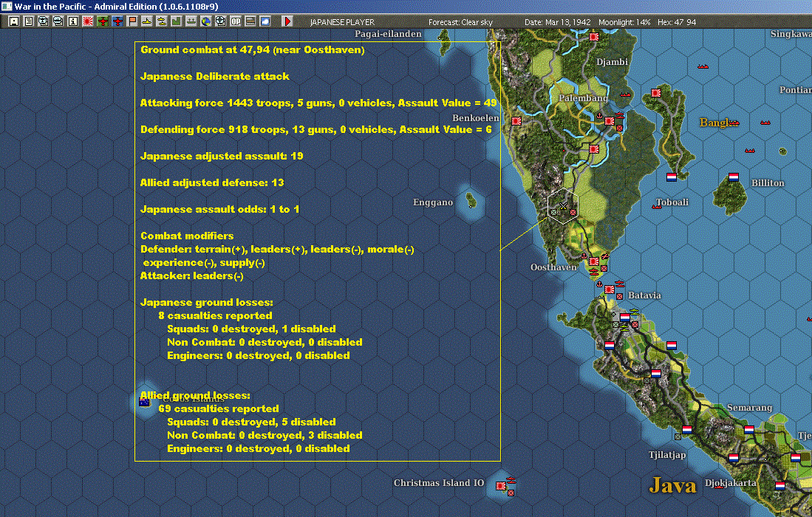
Task: Click the red rising sun toolbar icon
Action: click(88, 21)
